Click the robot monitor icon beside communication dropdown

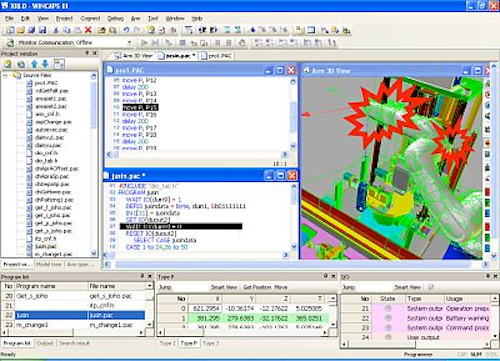10,42
